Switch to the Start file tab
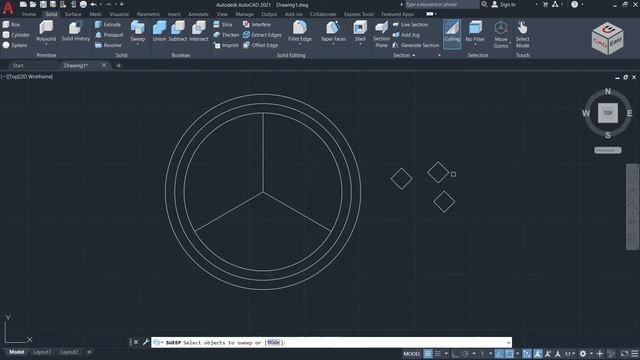The width and height of the screenshot is (640, 360). (x=18, y=65)
